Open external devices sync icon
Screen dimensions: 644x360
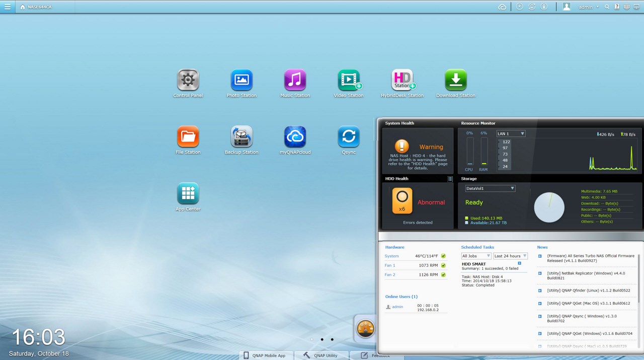532,7
